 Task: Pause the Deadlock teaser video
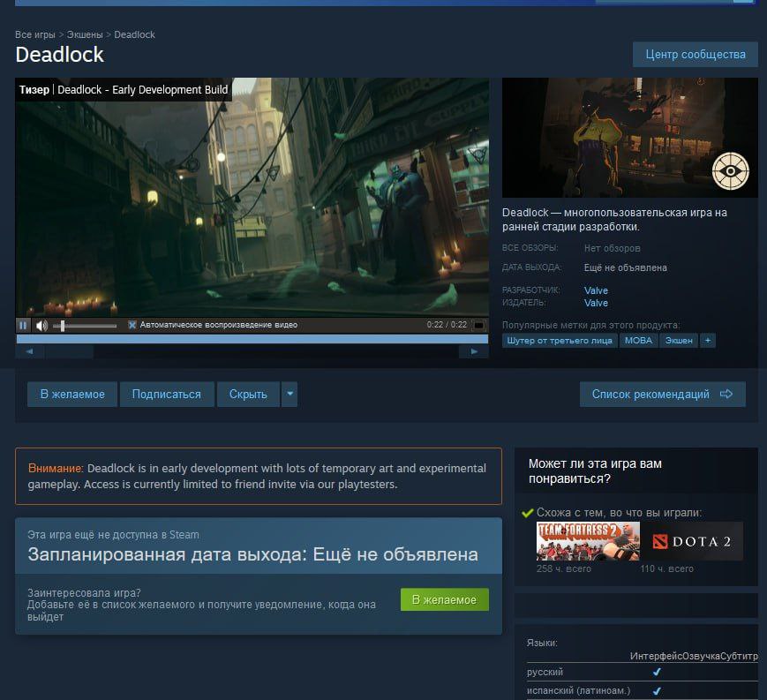coord(23,326)
